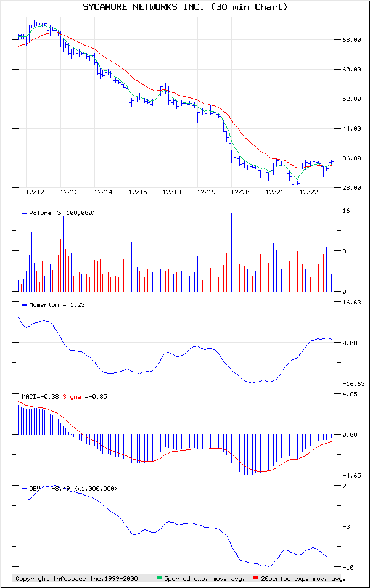Select the 12/13 date label
Viewport: 370px width, 588px height.
pos(70,192)
